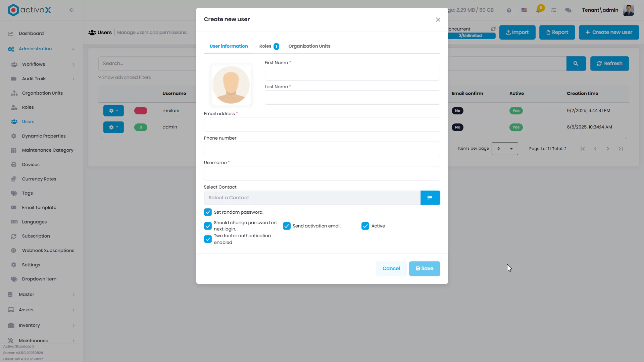Refresh the concurrent users counter icon

pyautogui.click(x=493, y=29)
